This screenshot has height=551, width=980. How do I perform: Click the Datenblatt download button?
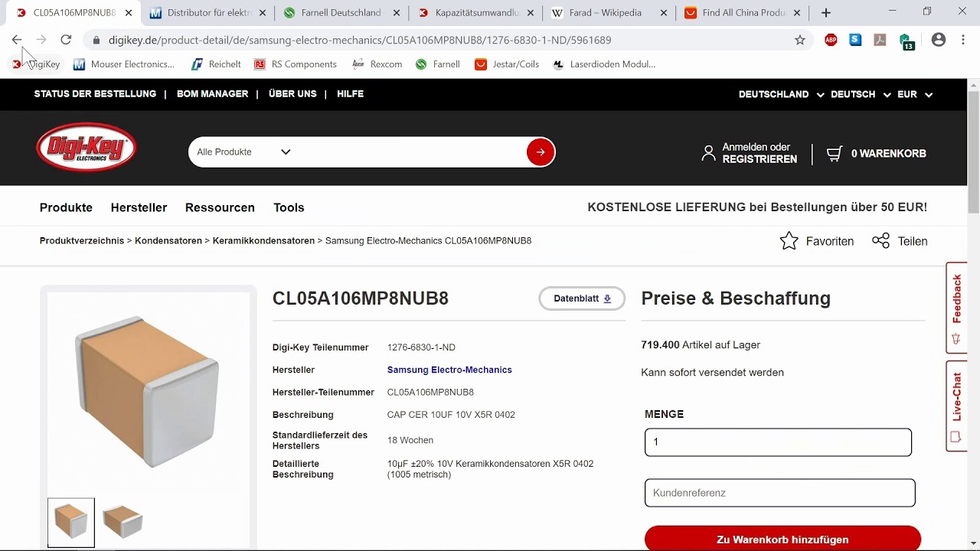(582, 298)
